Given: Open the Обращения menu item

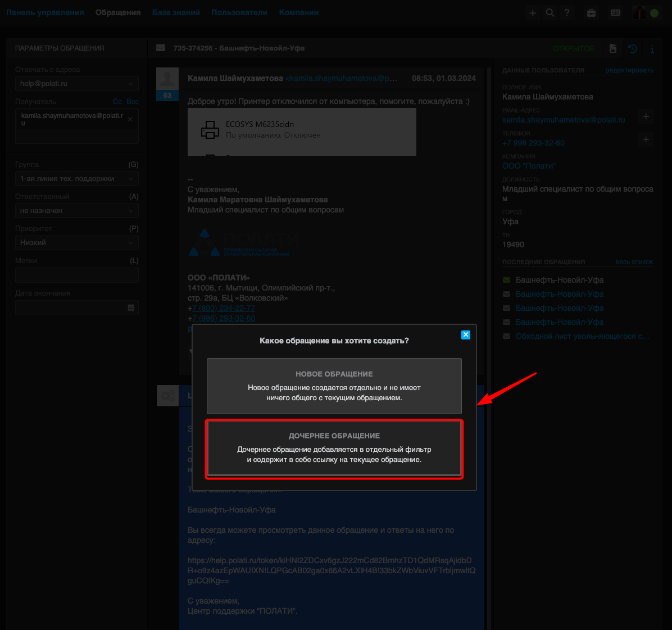Looking at the screenshot, I should point(118,12).
